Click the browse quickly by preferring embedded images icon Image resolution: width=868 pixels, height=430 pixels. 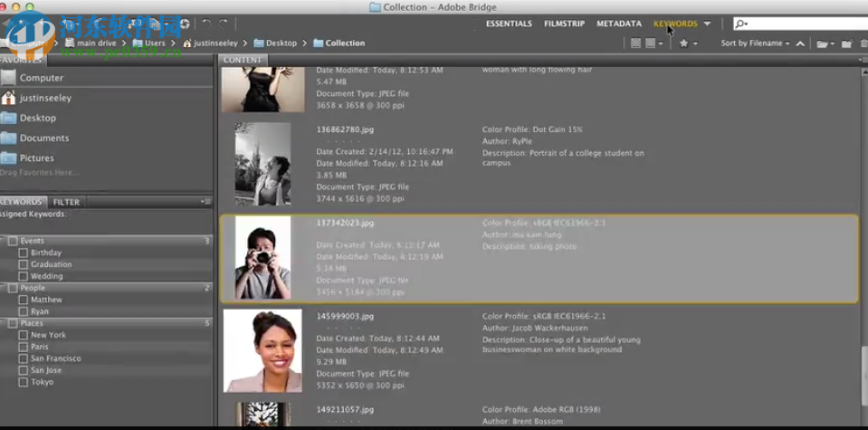(636, 43)
